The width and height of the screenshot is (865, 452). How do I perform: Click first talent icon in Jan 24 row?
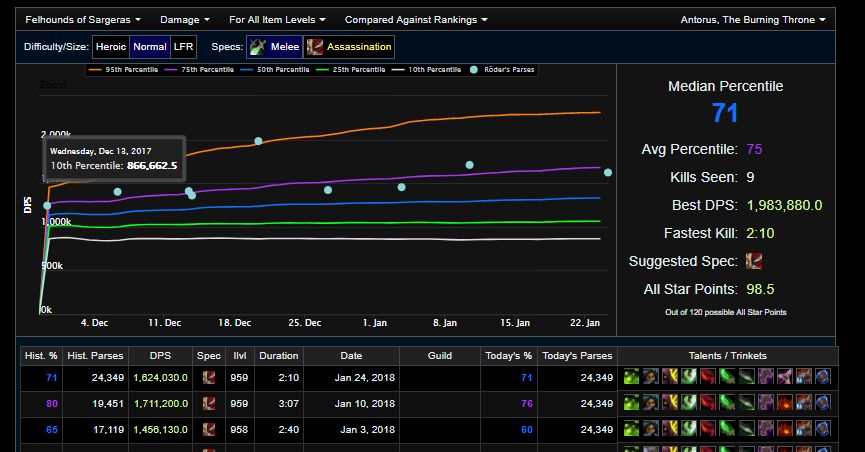point(631,378)
